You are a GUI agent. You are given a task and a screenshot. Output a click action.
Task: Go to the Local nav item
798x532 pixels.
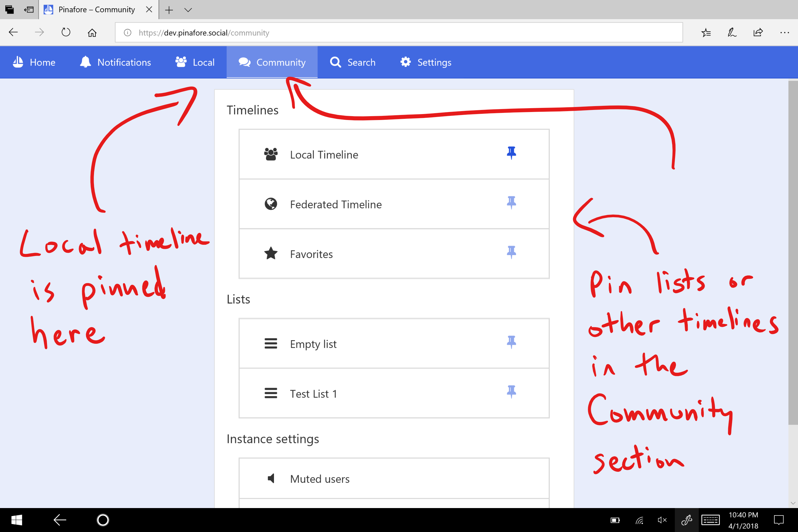point(195,62)
